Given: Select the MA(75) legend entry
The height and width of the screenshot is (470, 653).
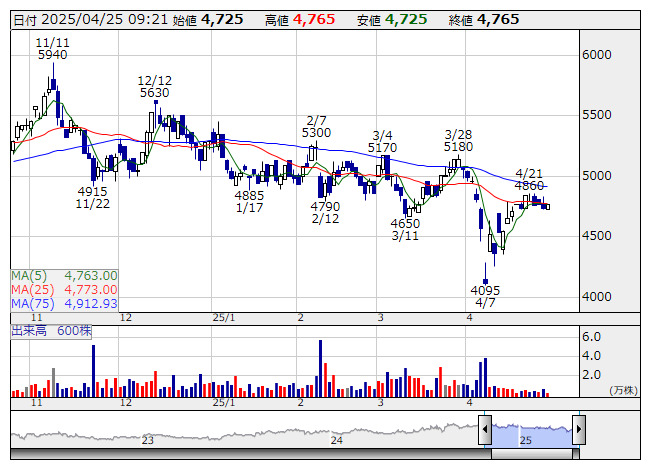Looking at the screenshot, I should tap(64, 303).
